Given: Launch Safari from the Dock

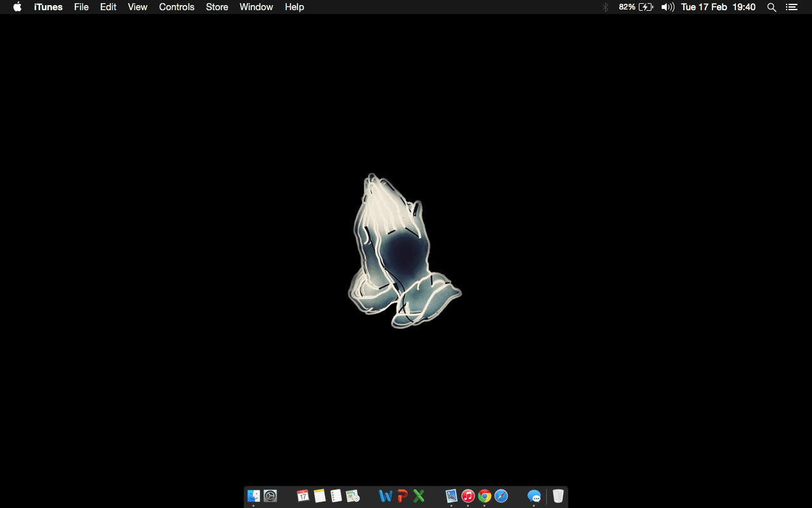Looking at the screenshot, I should (x=501, y=496).
